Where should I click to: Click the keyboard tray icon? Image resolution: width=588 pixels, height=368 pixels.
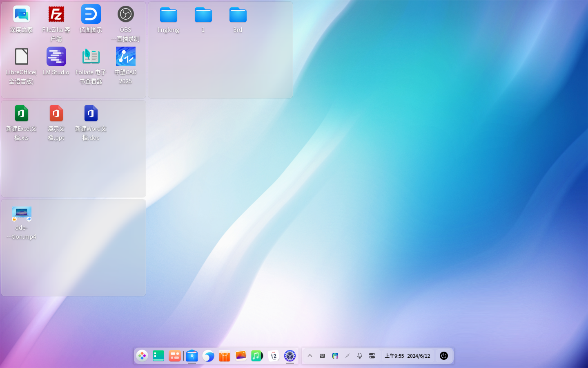322,356
